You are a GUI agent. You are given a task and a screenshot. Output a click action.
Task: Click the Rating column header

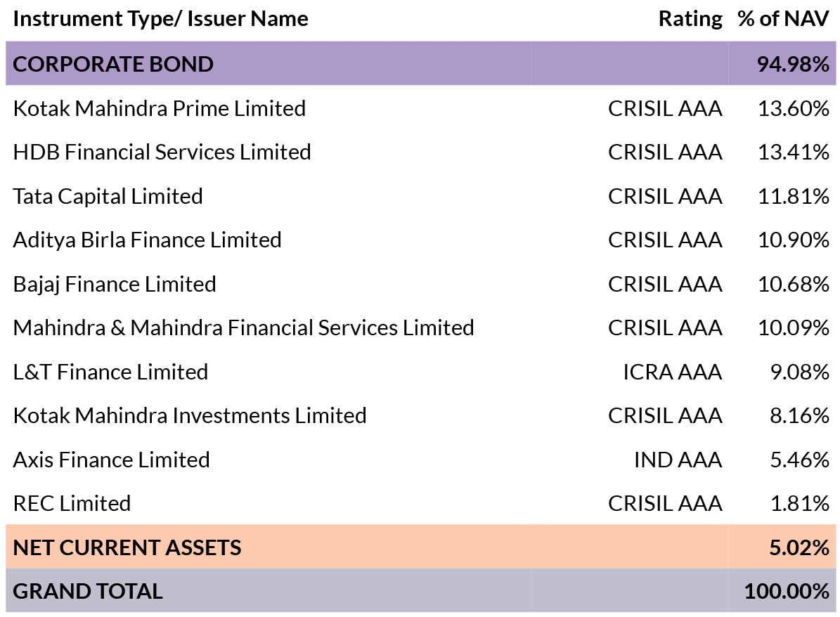(x=690, y=19)
